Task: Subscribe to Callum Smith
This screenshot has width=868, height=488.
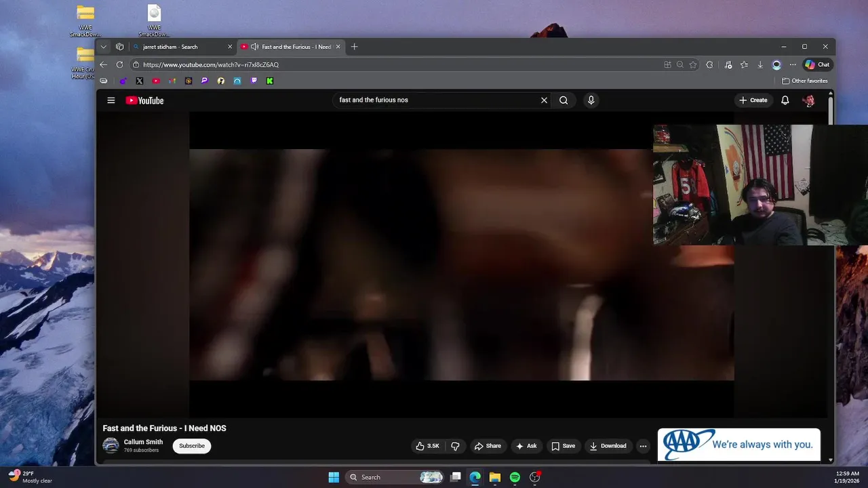Action: pos(192,446)
